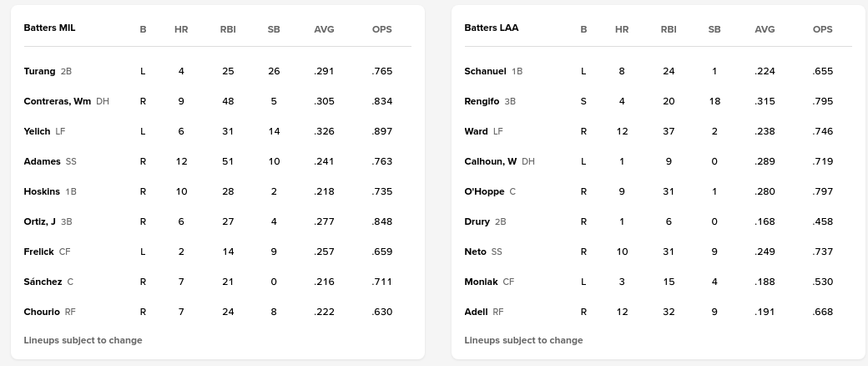This screenshot has height=366, width=868.
Task: Open the Calhoun, W player link
Action: click(490, 161)
